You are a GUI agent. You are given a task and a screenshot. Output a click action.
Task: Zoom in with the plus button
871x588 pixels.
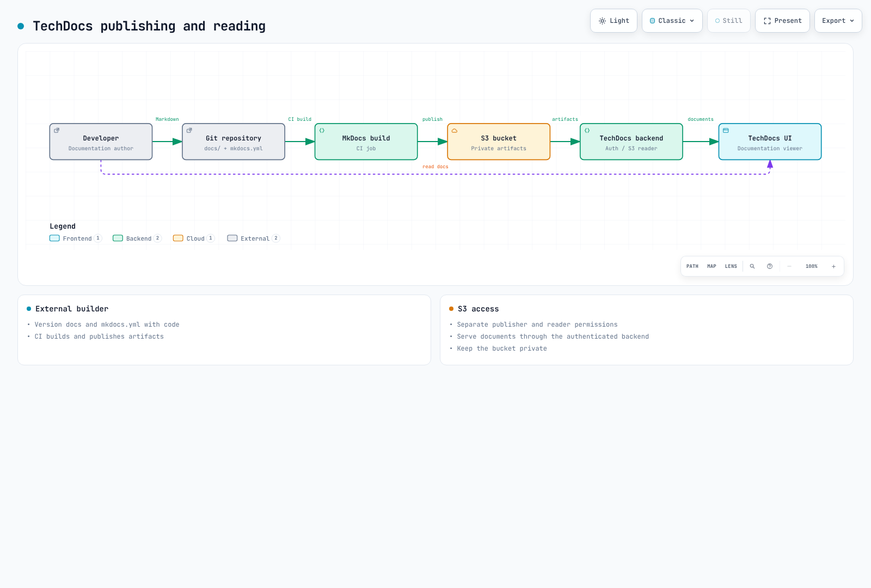833,266
